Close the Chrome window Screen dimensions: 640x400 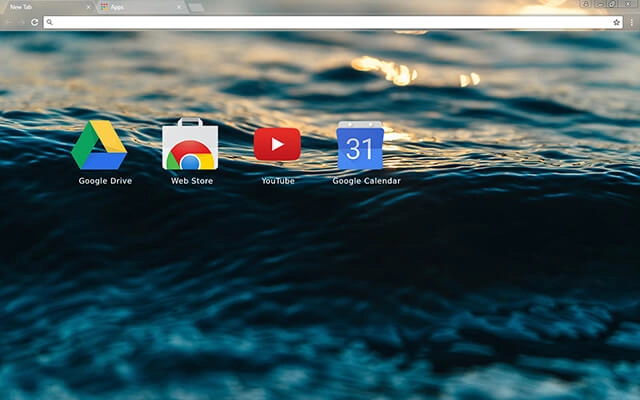click(628, 4)
